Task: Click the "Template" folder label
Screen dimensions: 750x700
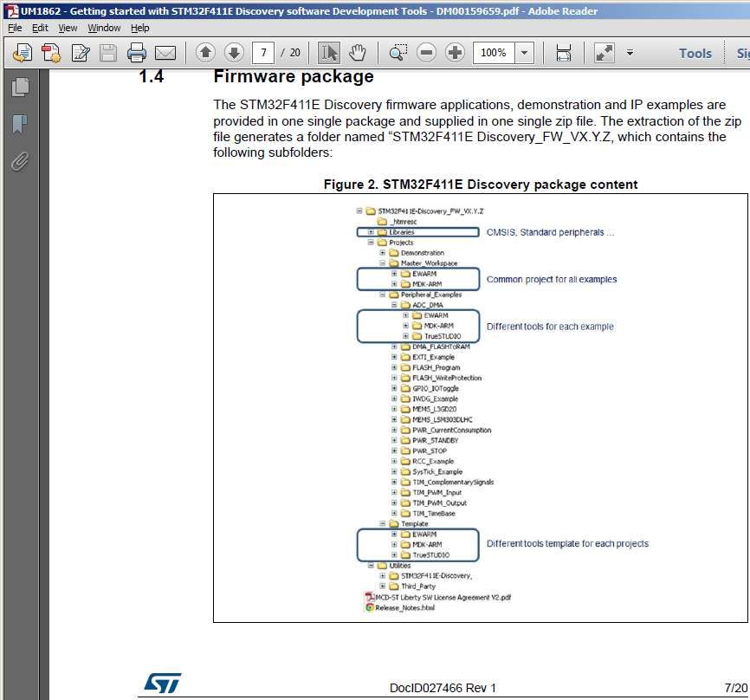Action: point(414,524)
